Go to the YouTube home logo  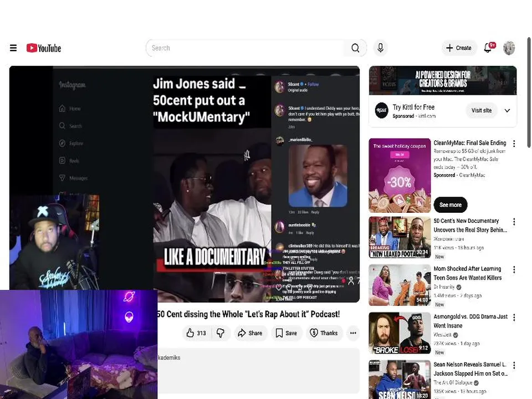click(44, 48)
